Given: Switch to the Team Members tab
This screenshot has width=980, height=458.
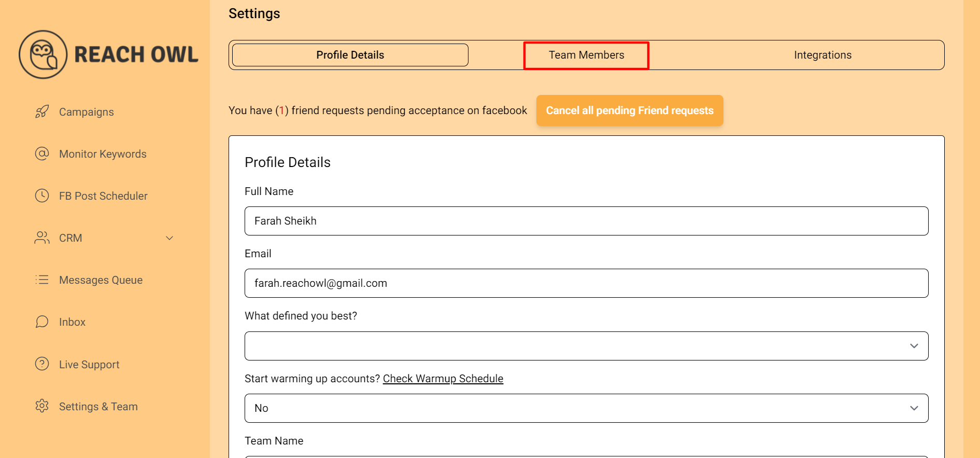Looking at the screenshot, I should (x=587, y=55).
